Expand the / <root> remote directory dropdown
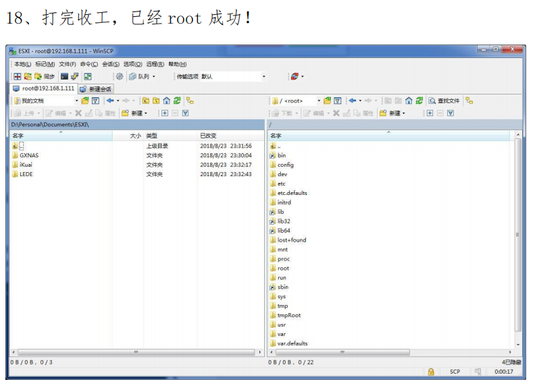This screenshot has width=537, height=392. [319, 101]
